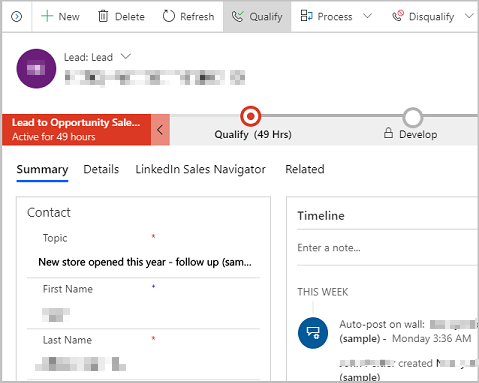Image resolution: width=479 pixels, height=383 pixels.
Task: Click the Auto-post wall activity icon
Action: click(x=313, y=333)
